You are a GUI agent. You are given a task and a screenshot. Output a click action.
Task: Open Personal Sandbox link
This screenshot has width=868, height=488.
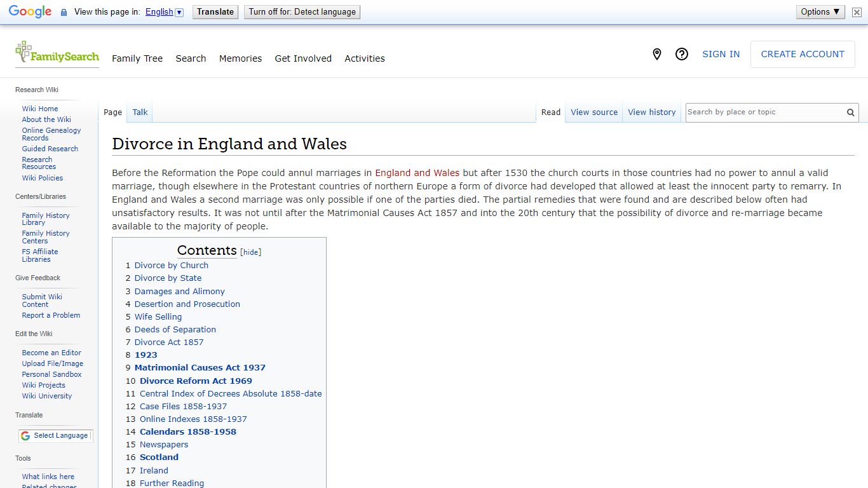pyautogui.click(x=52, y=374)
